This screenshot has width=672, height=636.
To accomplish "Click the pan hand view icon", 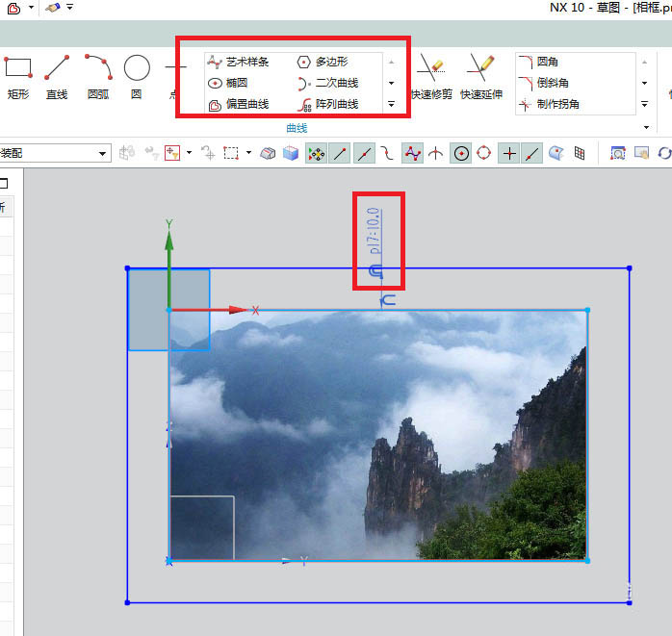I will point(641,153).
